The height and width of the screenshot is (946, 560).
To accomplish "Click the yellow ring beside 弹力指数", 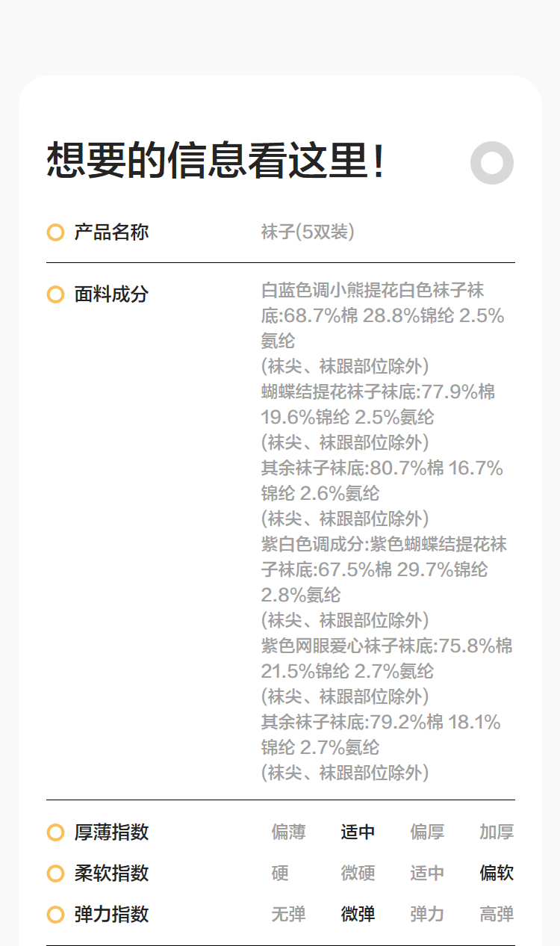I will [x=55, y=915].
